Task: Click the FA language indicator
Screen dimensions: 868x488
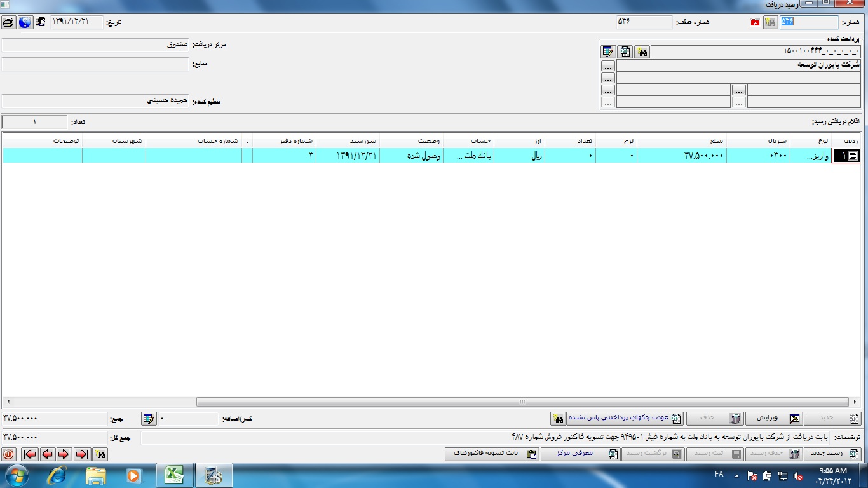Action: [719, 474]
